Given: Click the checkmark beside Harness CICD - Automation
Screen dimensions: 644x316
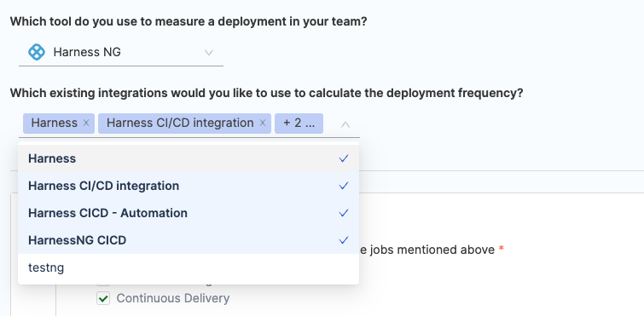Looking at the screenshot, I should [x=344, y=213].
